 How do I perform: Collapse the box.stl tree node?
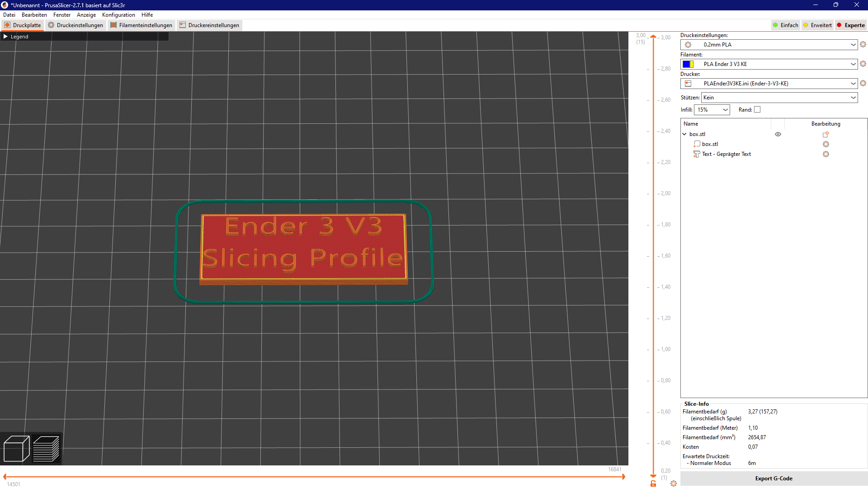tap(684, 134)
